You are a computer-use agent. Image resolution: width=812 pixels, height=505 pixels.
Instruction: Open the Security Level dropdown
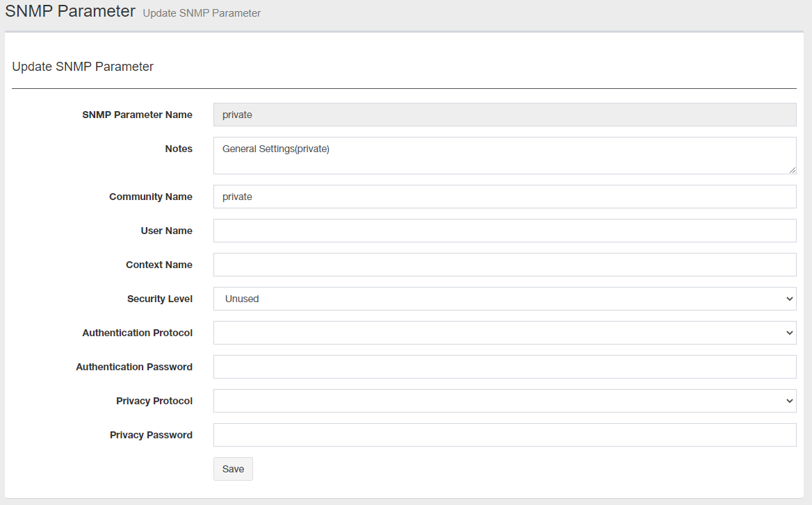click(x=504, y=299)
